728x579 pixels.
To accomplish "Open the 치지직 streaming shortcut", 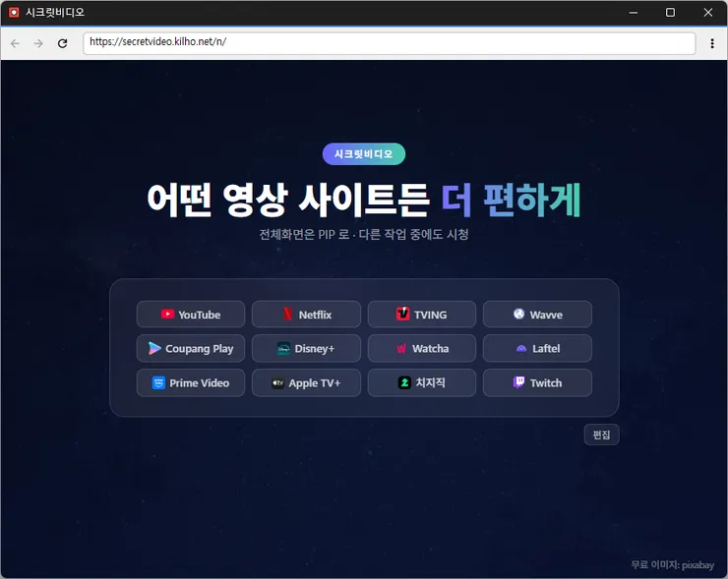I will point(422,382).
